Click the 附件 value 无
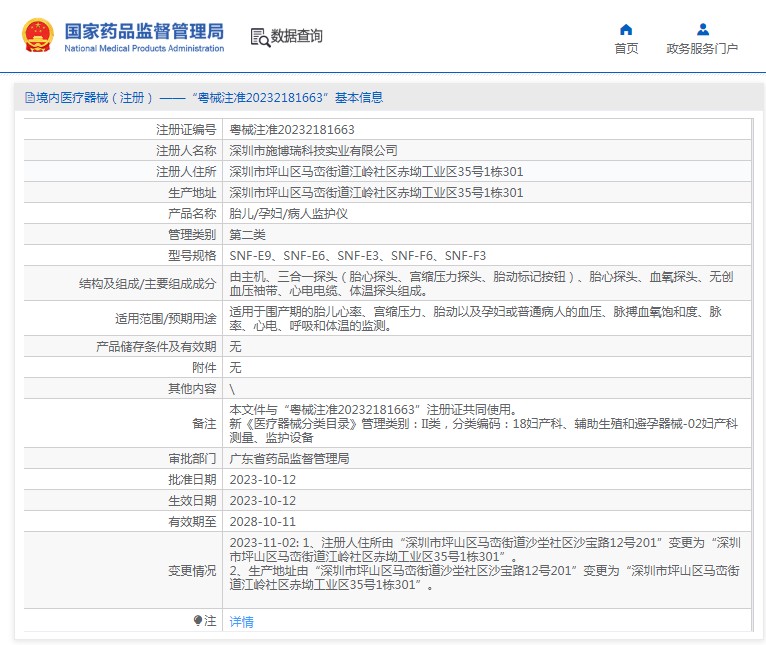Viewport: 766px width, 645px height. [235, 367]
